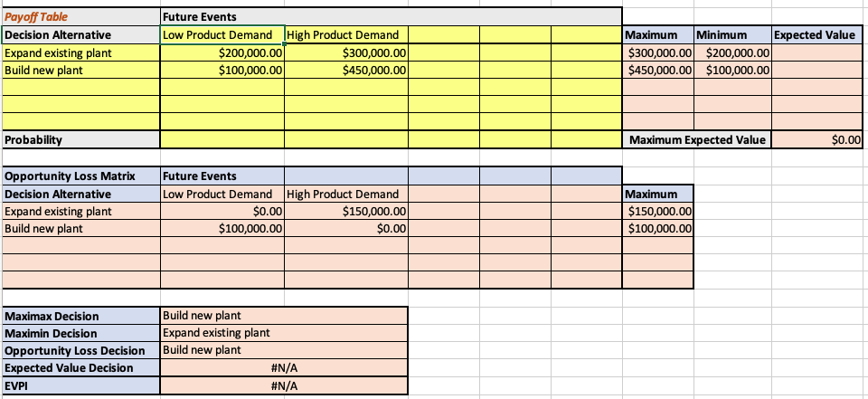The image size is (868, 399).
Task: Click Build new plant in Opportunity Loss Matrix
Action: pyautogui.click(x=81, y=228)
